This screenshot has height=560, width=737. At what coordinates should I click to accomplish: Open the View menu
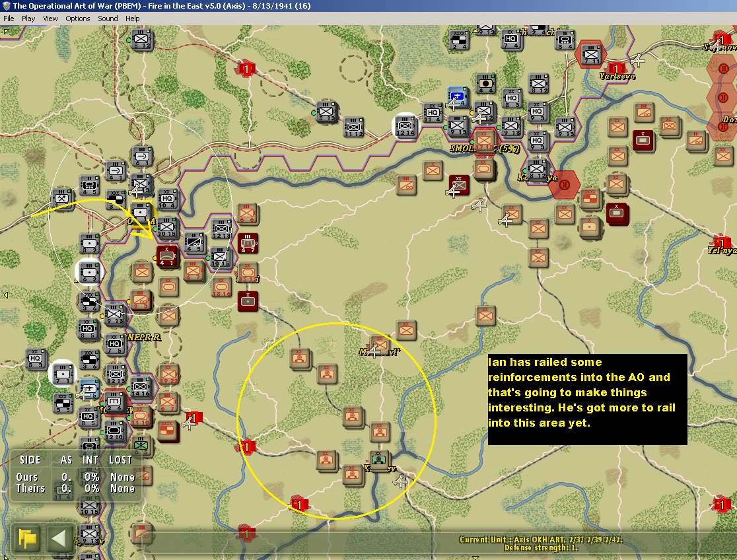[50, 18]
